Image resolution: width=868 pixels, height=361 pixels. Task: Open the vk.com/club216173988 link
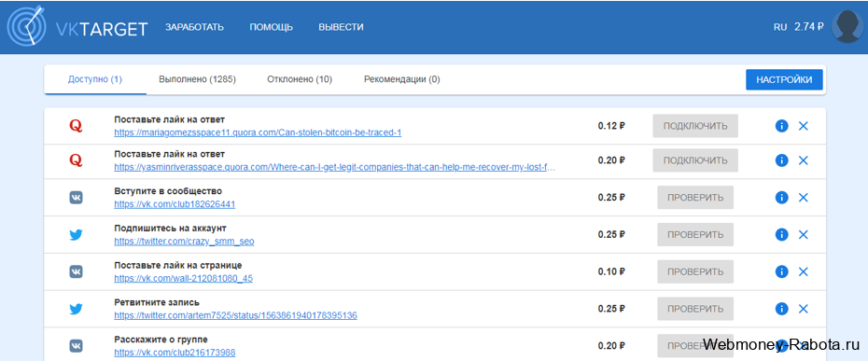[x=175, y=353]
